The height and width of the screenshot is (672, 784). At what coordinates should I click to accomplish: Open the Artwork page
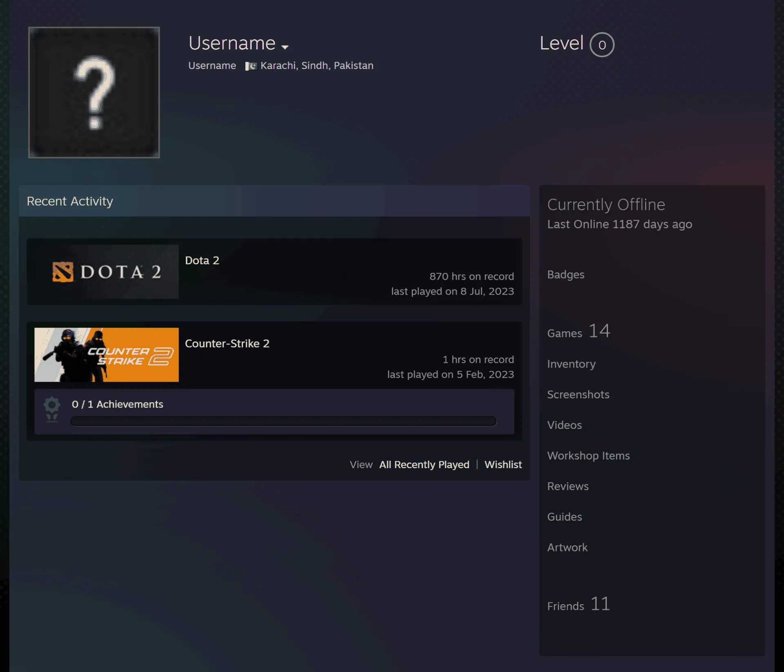pos(568,548)
